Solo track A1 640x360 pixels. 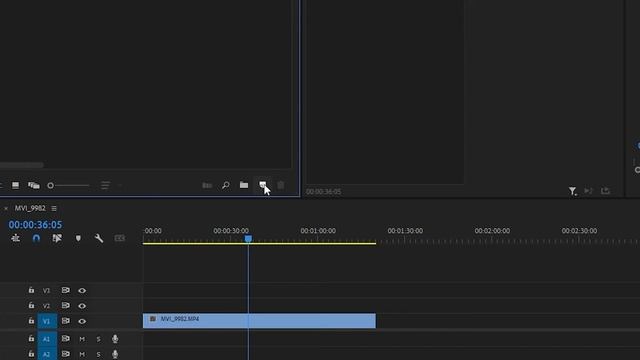point(98,339)
